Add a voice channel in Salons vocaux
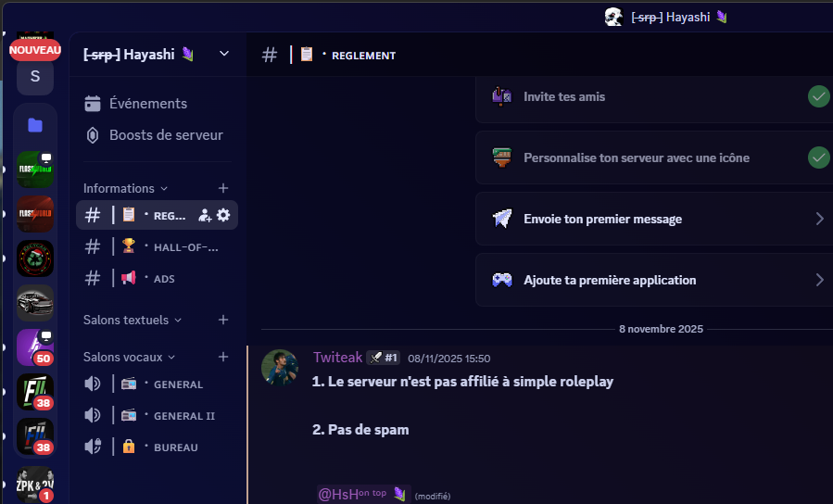The image size is (833, 504). [x=222, y=357]
